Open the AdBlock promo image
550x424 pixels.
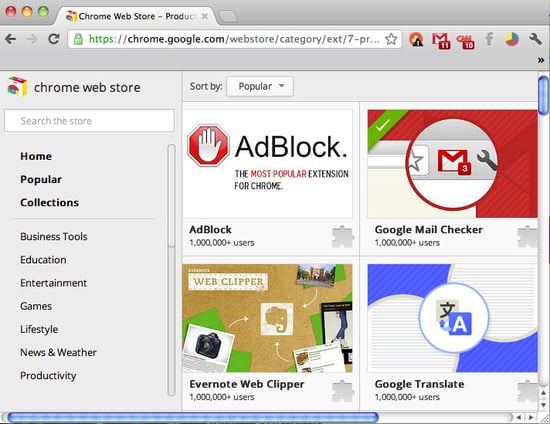[268, 164]
